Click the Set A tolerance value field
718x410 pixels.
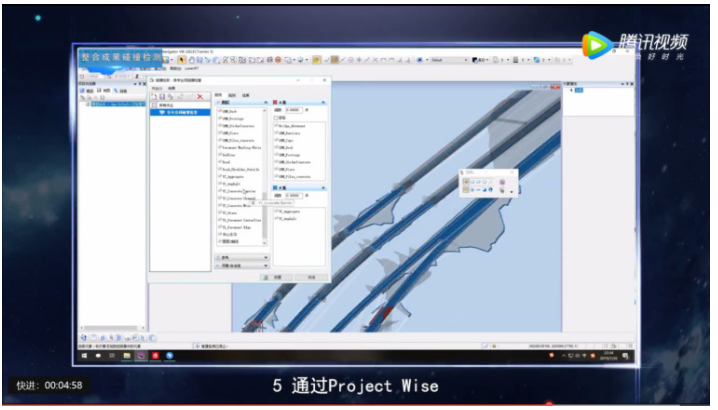coord(294,110)
